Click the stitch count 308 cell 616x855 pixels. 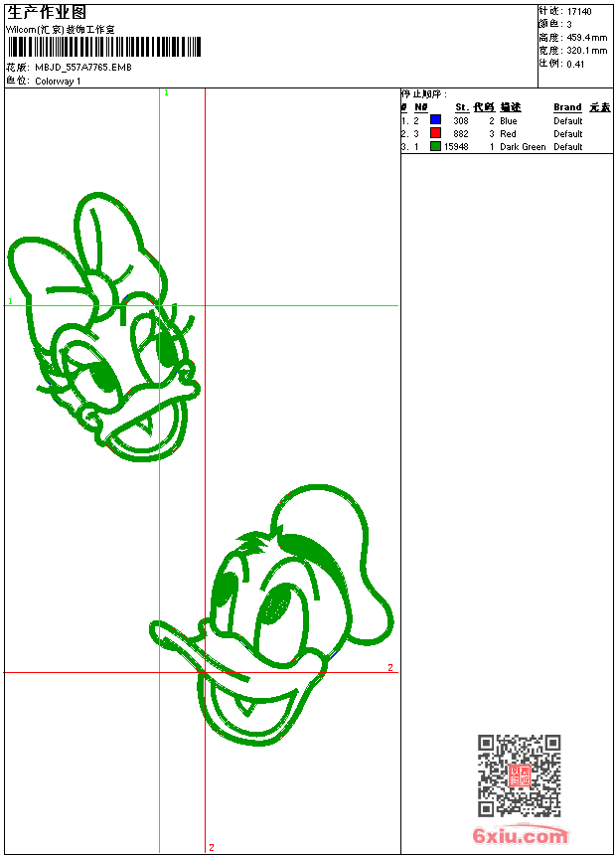pyautogui.click(x=461, y=121)
